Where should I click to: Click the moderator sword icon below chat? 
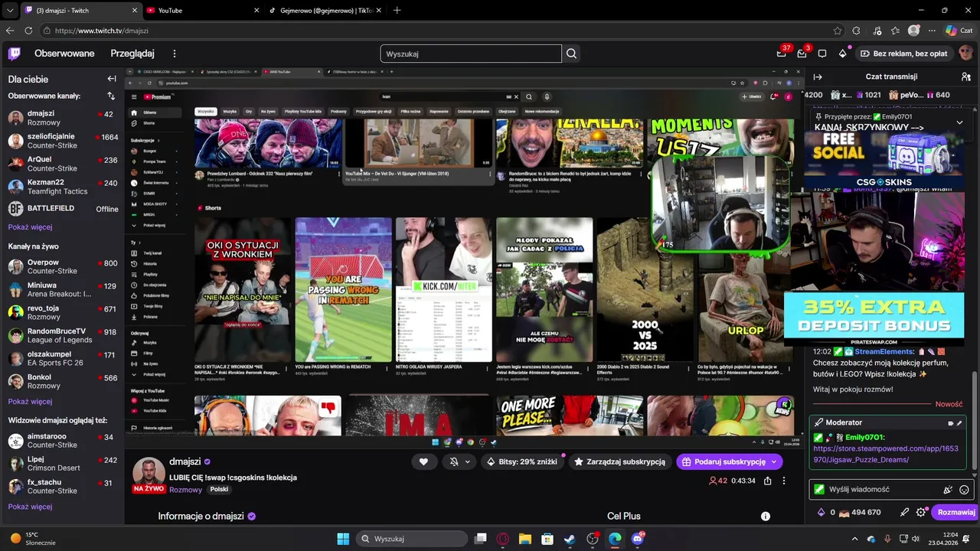pyautogui.click(x=904, y=512)
